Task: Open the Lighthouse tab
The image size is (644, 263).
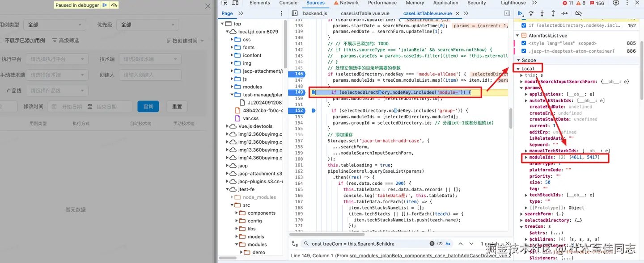Action: pyautogui.click(x=513, y=3)
